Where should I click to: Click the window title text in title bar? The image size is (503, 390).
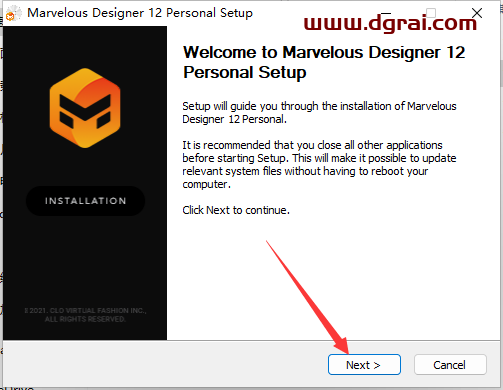(140, 13)
